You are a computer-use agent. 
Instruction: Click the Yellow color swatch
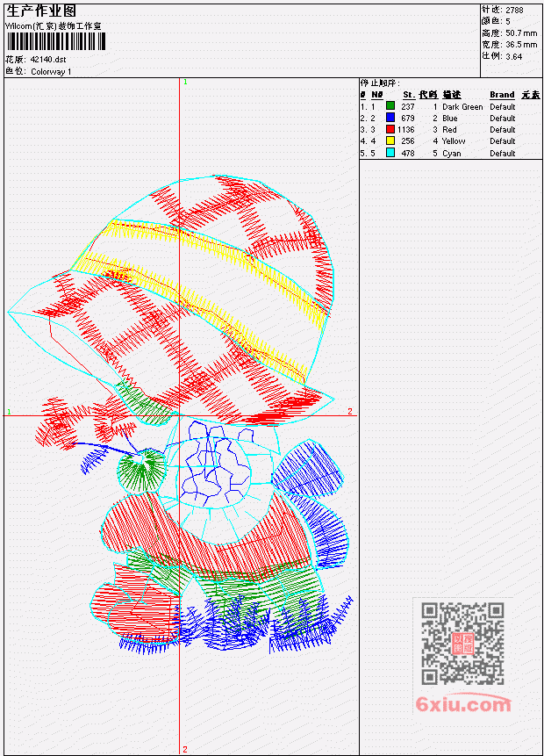[x=390, y=140]
